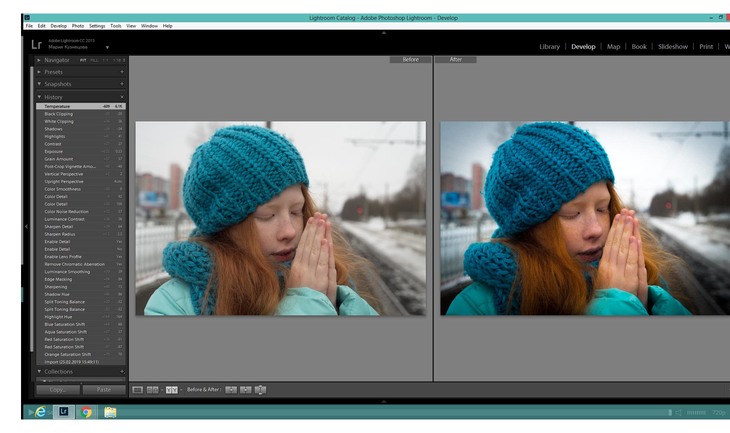Click the Copy... button
Screen dimensions: 730x433
click(x=58, y=390)
